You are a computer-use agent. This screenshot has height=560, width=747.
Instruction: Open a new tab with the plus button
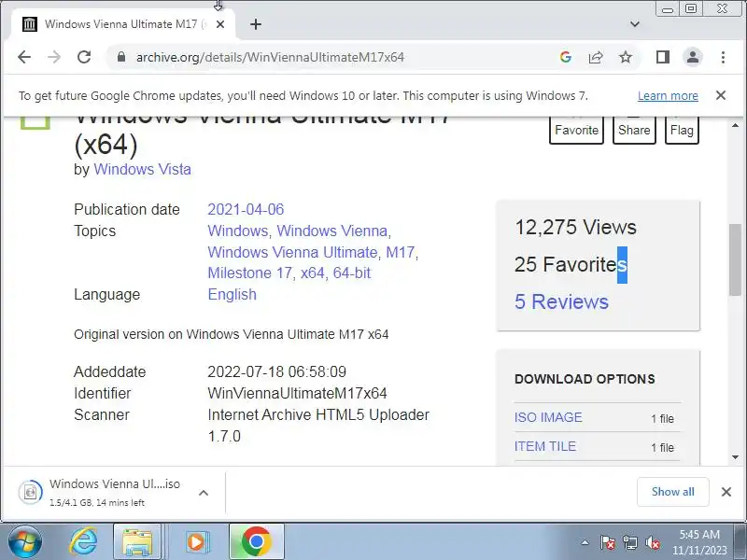coord(256,24)
